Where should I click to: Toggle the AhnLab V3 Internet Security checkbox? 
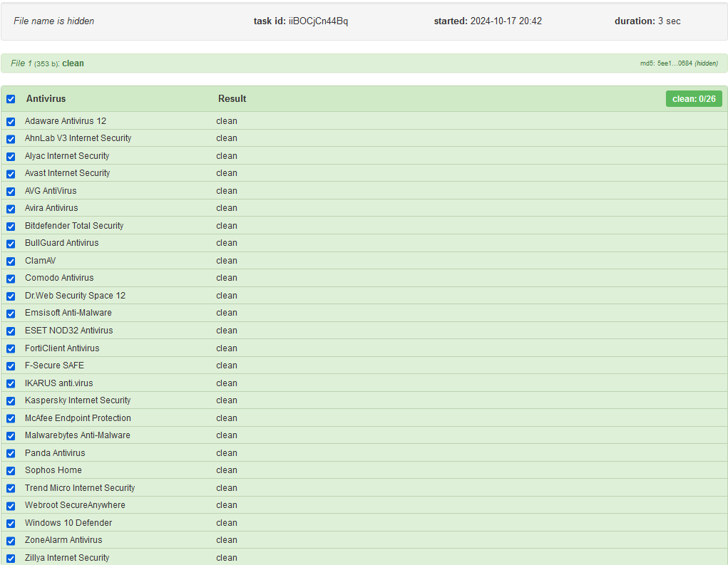11,139
